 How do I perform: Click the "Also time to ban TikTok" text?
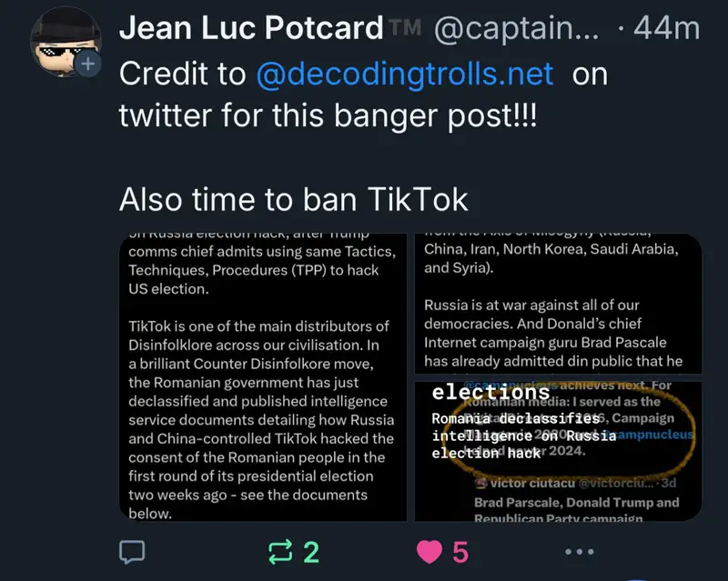pyautogui.click(x=293, y=197)
